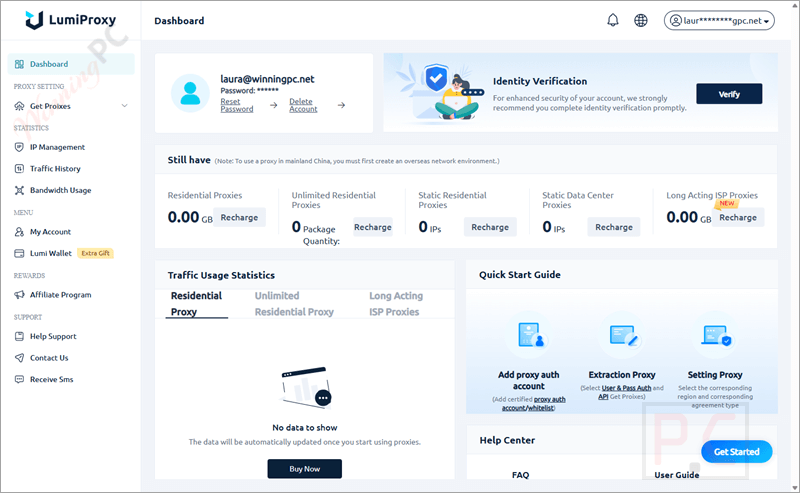Screen dimensions: 800x493
Task: Open the Dashboard menu item
Action: tap(71, 64)
